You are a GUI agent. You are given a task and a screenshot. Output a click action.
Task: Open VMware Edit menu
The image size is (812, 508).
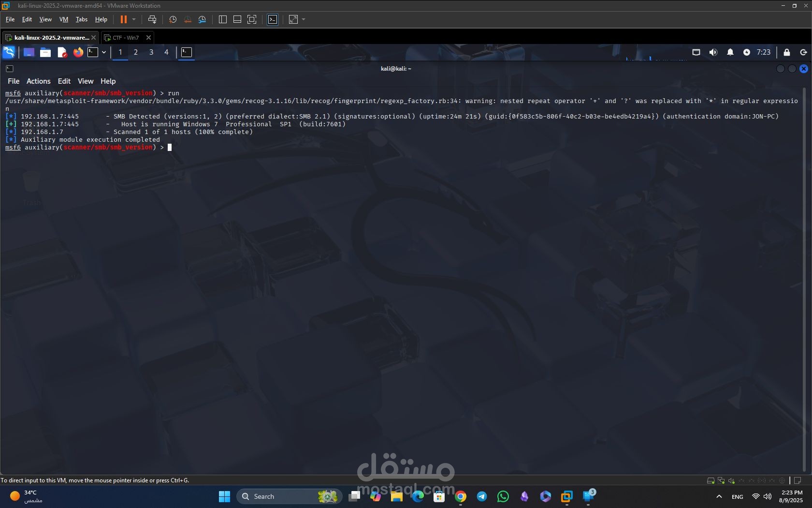click(27, 19)
